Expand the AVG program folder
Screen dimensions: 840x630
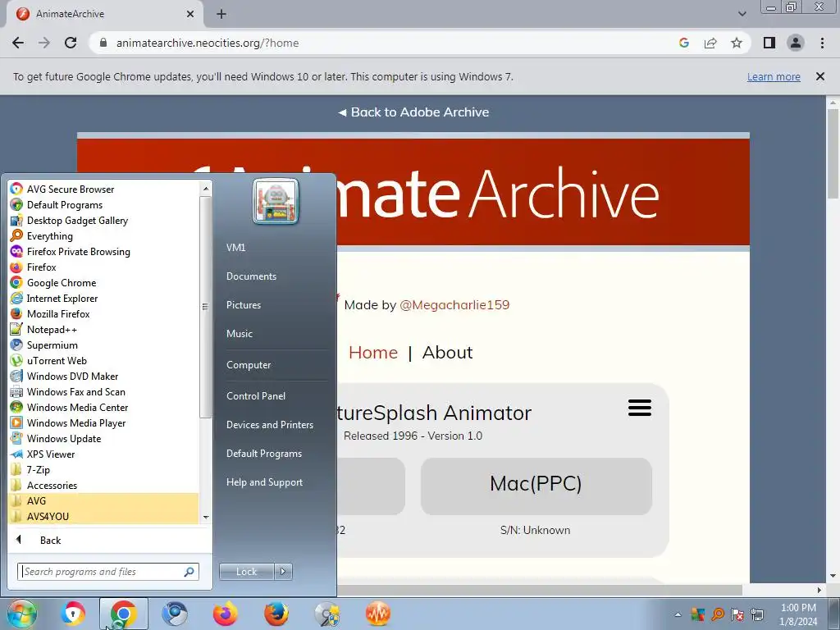[104, 500]
